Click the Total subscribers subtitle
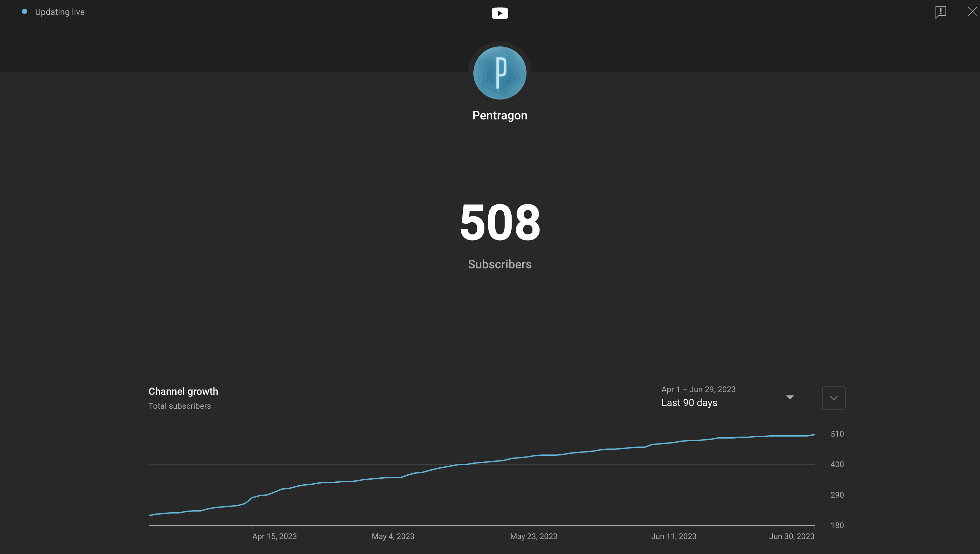This screenshot has width=980, height=554. [x=179, y=406]
